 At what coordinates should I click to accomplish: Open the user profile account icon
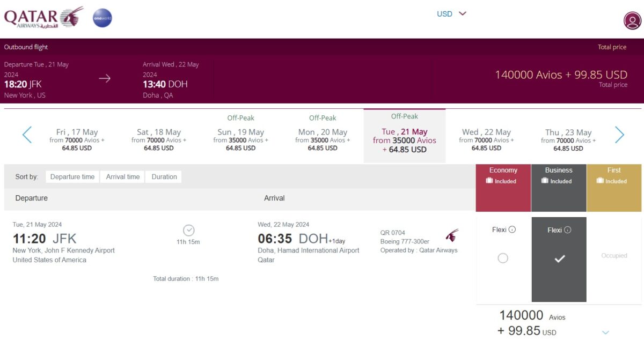(x=632, y=21)
